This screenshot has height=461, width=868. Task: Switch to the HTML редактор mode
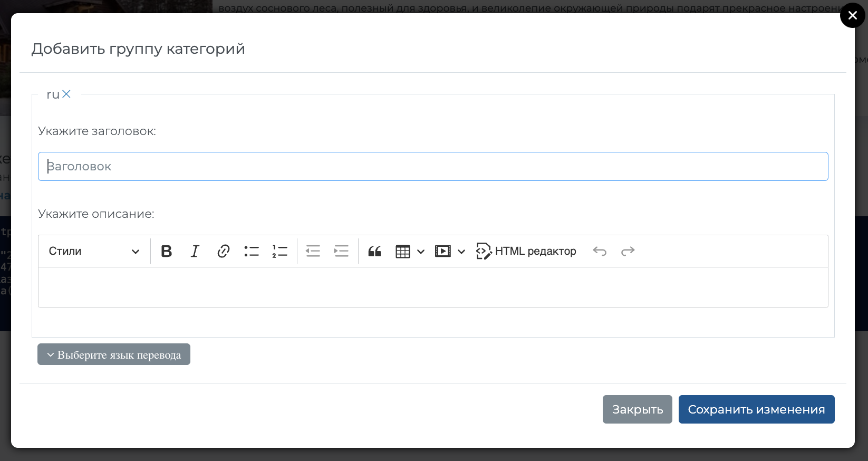click(526, 251)
